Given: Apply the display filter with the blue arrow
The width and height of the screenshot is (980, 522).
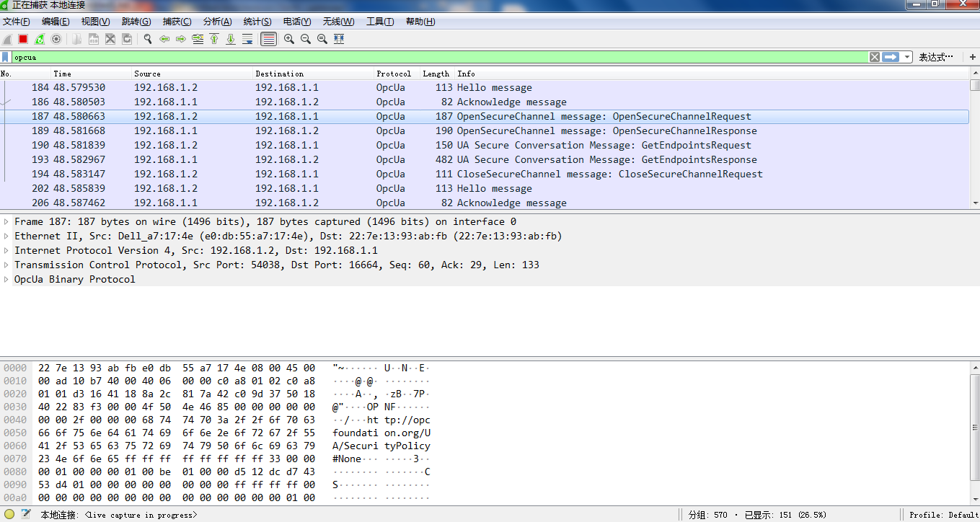Looking at the screenshot, I should click(x=891, y=57).
